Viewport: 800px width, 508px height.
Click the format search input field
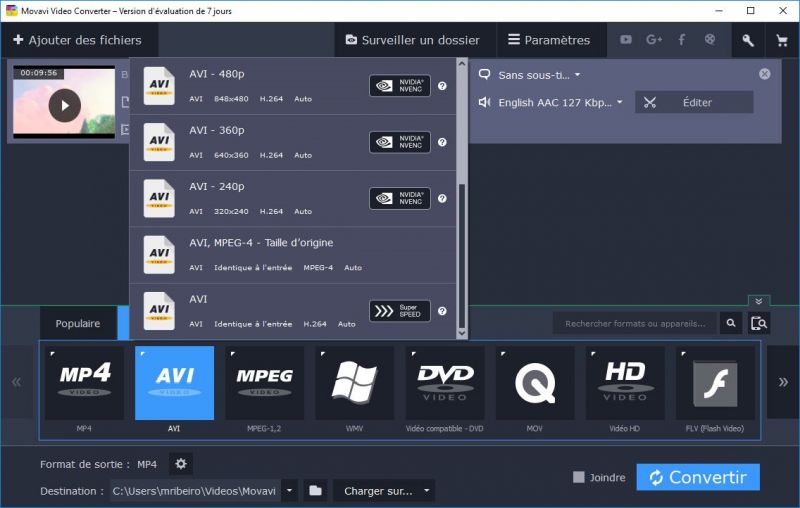pyautogui.click(x=635, y=323)
